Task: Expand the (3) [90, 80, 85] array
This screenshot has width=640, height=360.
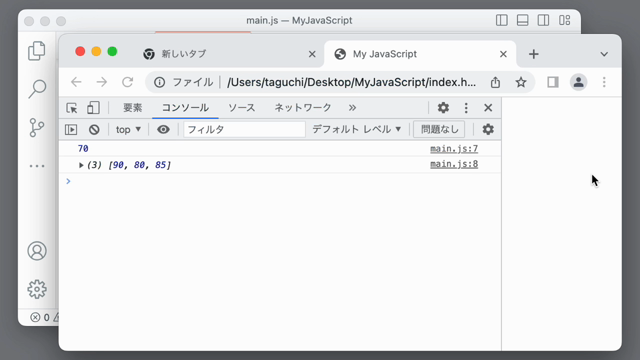Action: pyautogui.click(x=81, y=165)
